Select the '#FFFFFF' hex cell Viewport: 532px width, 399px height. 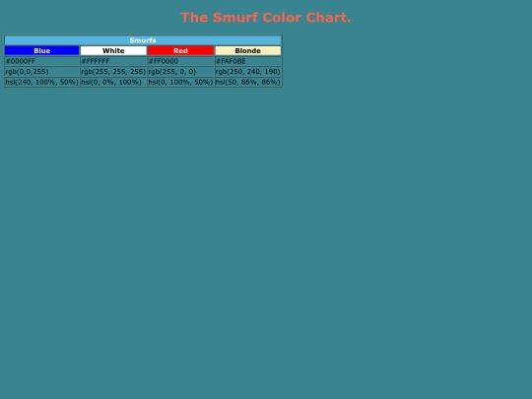coord(113,61)
